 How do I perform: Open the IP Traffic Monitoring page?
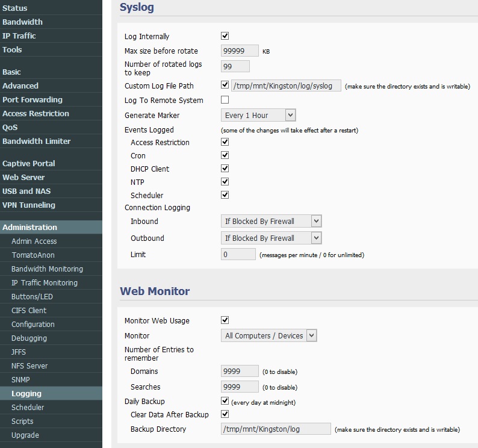coord(51,282)
